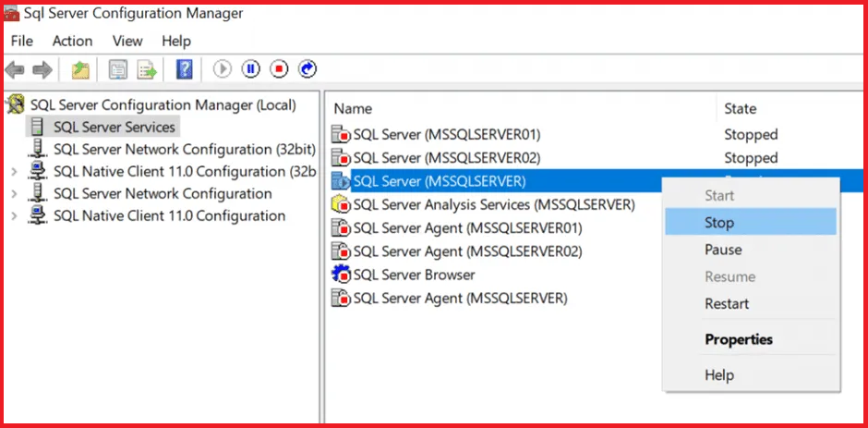Select the SQL Server (MSSQLSERVER02) row name

coord(447,157)
